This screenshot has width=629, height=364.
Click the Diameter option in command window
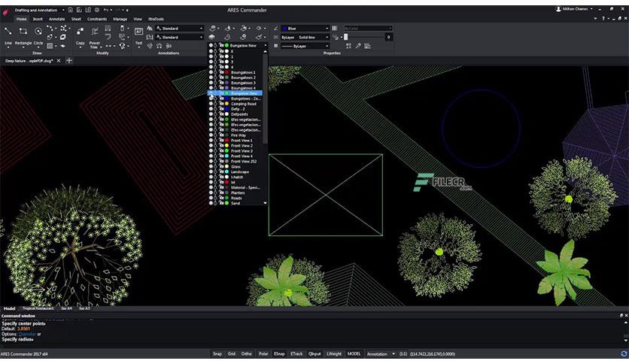pyautogui.click(x=27, y=334)
